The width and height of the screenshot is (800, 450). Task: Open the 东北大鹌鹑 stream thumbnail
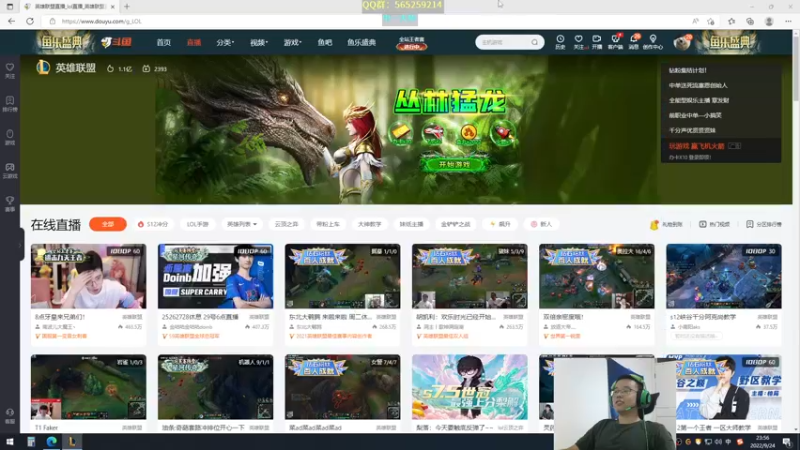click(342, 276)
